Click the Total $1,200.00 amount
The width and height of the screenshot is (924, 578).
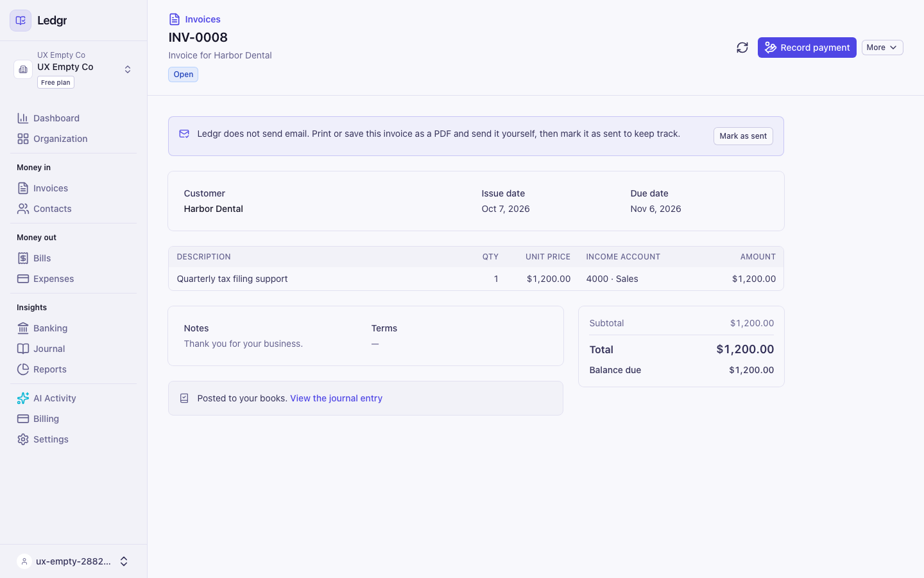coord(745,349)
